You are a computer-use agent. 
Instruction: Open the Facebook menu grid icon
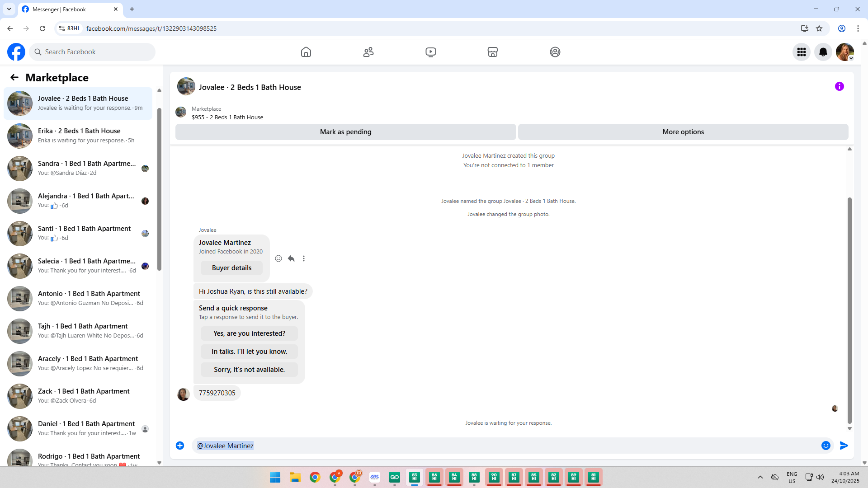click(802, 52)
